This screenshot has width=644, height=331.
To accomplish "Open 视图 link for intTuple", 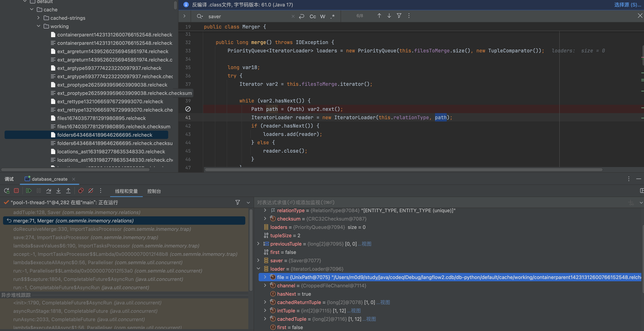I will 356,311.
